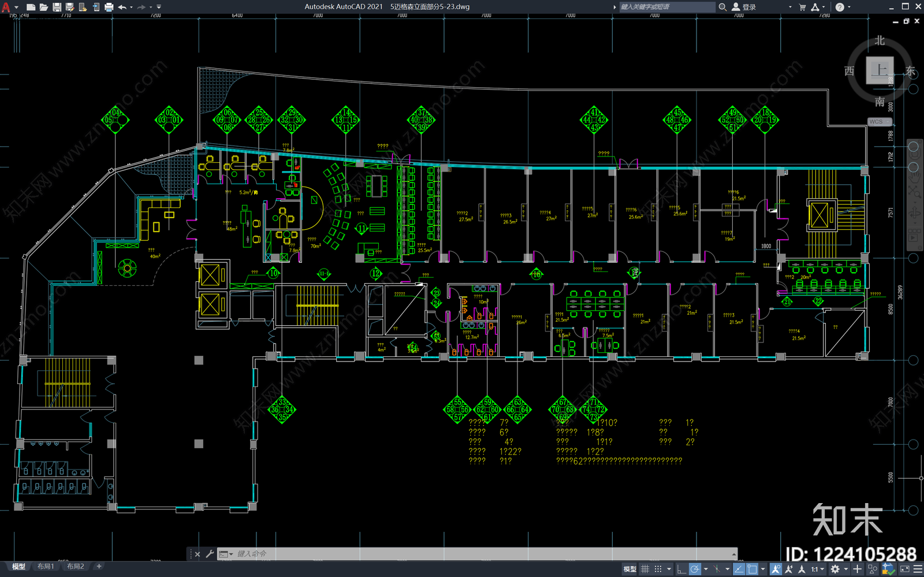The width and height of the screenshot is (924, 577).
Task: Switch to the 布局1 layout tab
Action: tap(46, 567)
